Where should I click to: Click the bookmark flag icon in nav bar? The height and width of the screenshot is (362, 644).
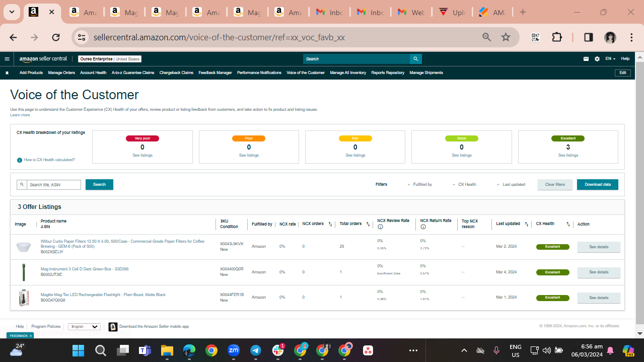click(7, 73)
